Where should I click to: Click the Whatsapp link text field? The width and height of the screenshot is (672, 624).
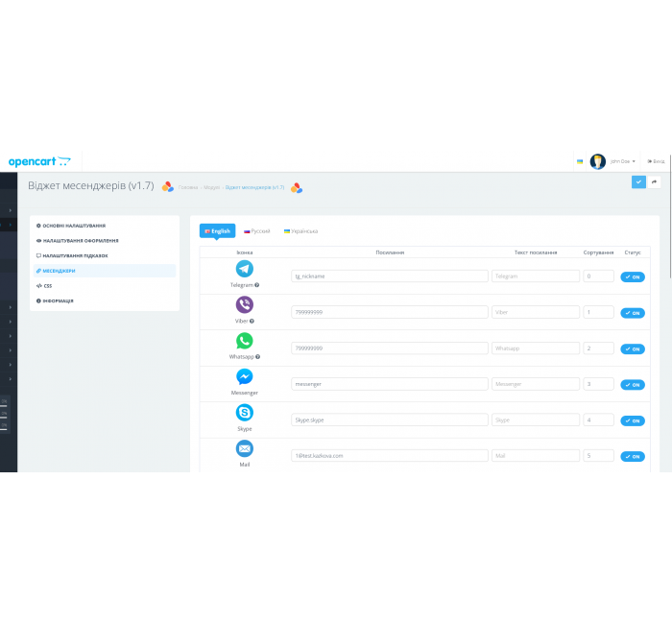(536, 348)
